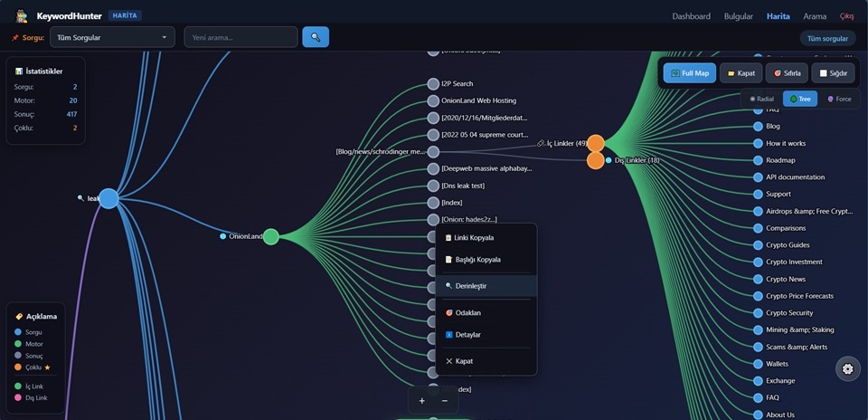Click the orange Çoklu legend swatch
Image resolution: width=868 pixels, height=420 pixels.
(18, 367)
